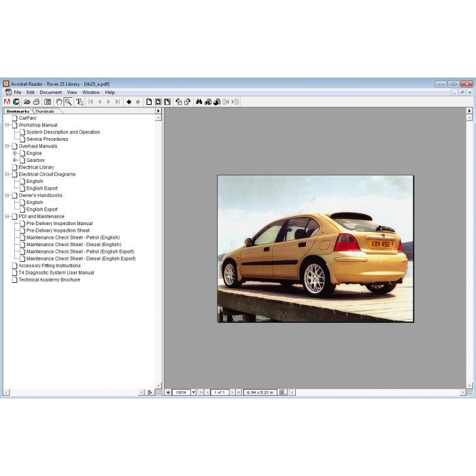Open the zoom percentage dropdown arrow
Viewport: 476px width, 476px height.
click(193, 392)
